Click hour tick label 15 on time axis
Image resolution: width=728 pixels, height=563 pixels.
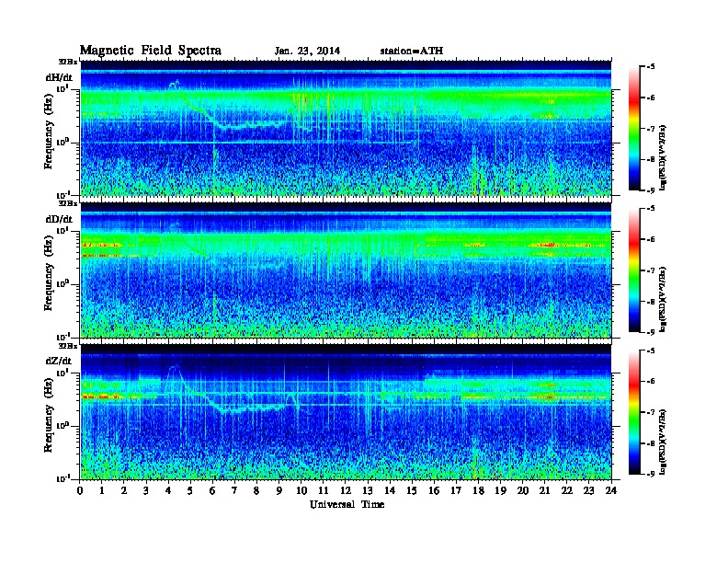412,491
